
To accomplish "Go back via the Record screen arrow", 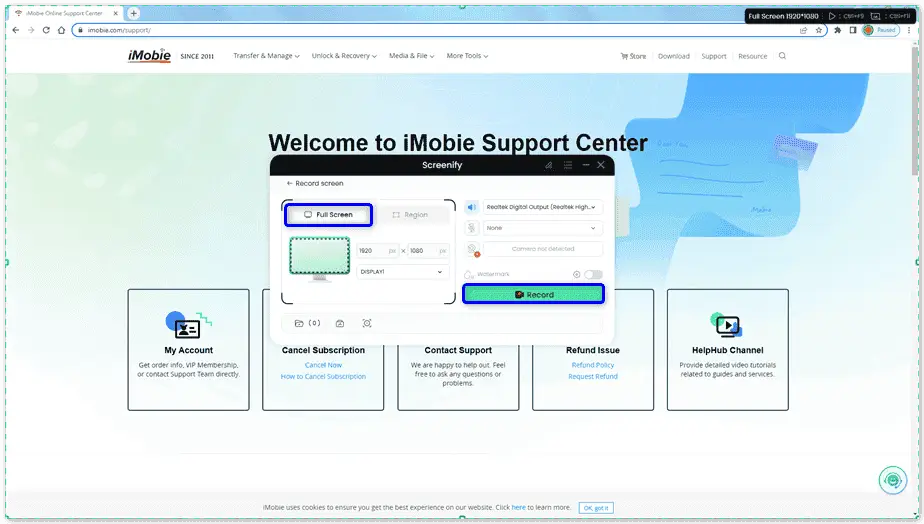I will [289, 183].
